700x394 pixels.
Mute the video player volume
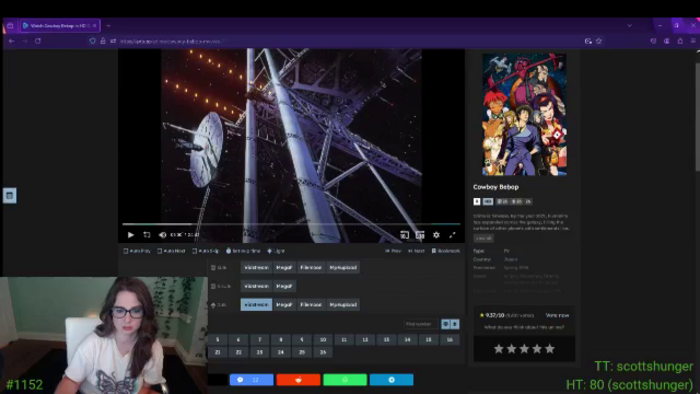pos(162,235)
